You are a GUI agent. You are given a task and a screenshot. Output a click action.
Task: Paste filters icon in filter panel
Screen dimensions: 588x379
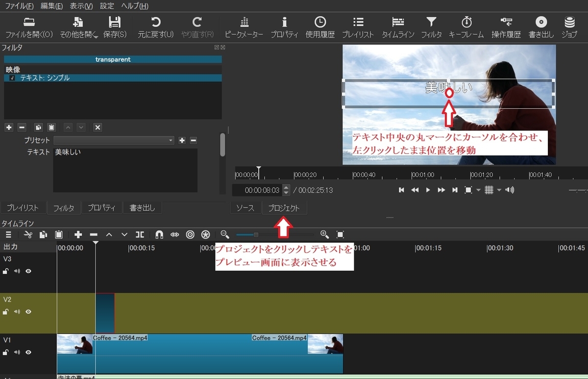point(51,127)
